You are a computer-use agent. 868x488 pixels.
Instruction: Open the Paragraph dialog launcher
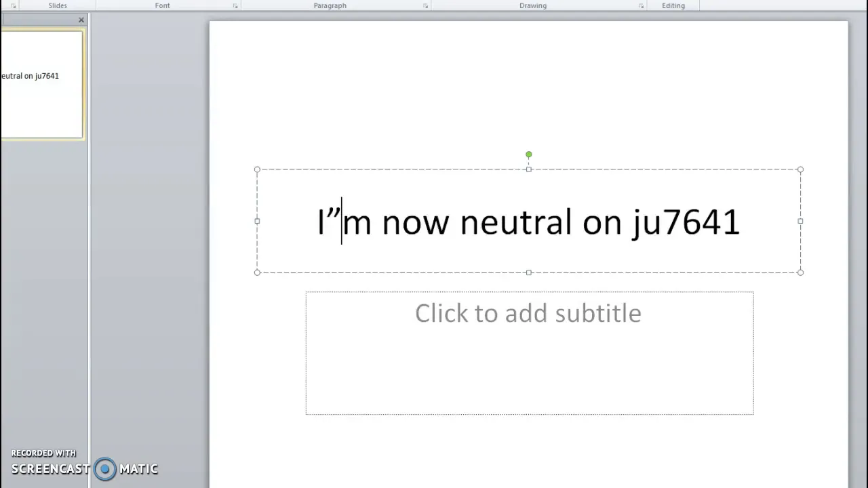coord(426,6)
